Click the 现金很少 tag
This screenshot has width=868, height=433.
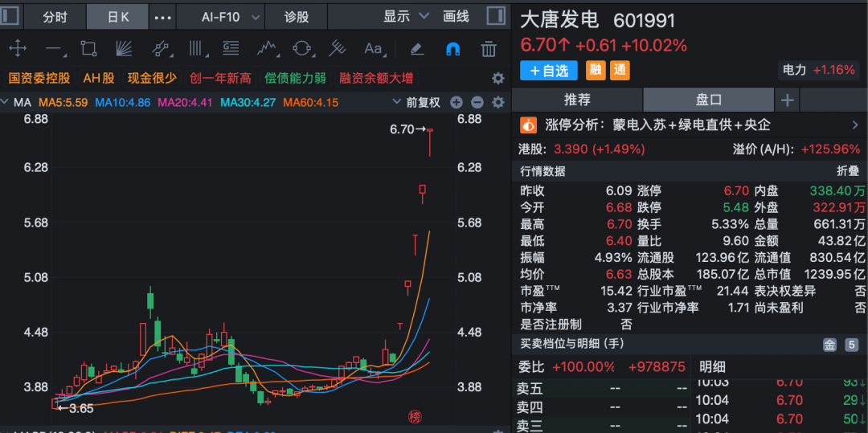[152, 78]
